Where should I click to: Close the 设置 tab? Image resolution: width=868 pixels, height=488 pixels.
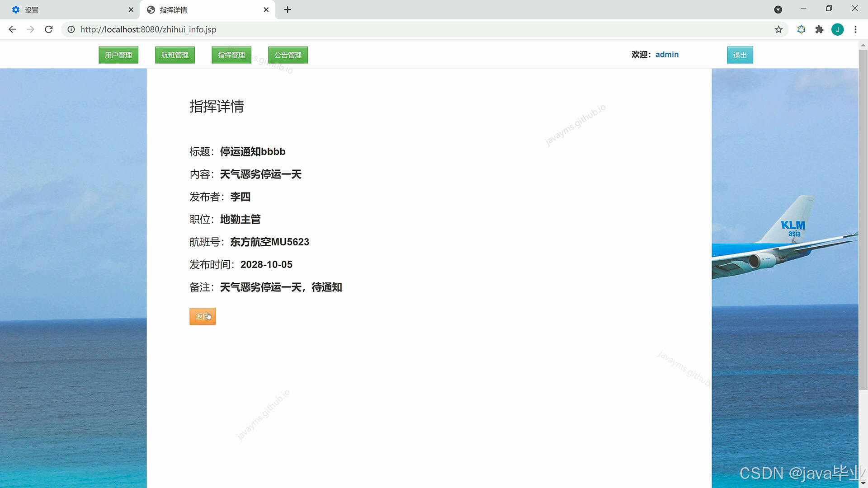coord(131,9)
